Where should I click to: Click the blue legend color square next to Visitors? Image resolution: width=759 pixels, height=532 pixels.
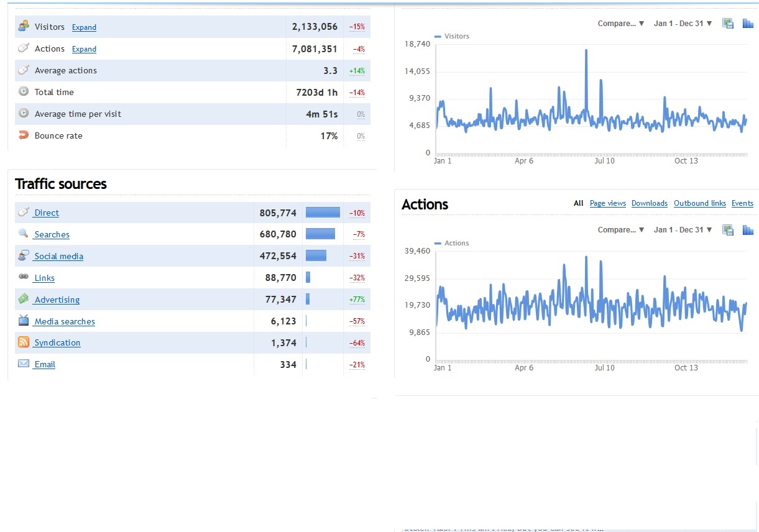(x=437, y=36)
